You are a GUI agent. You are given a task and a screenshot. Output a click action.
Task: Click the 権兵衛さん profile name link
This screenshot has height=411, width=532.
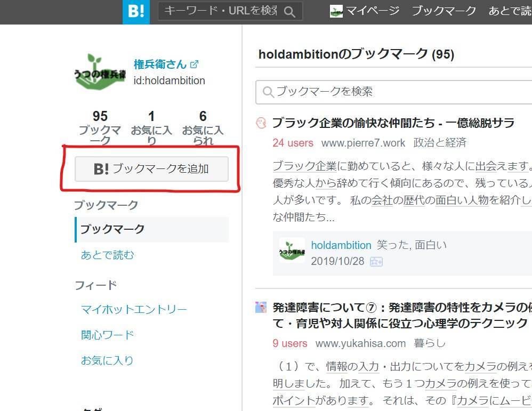[x=160, y=64]
